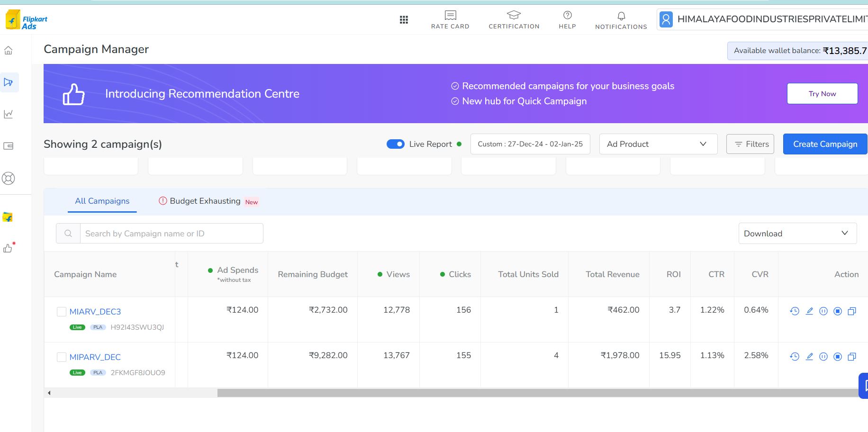The height and width of the screenshot is (432, 868).
Task: Switch to the Budget Exhausting tab
Action: coord(208,201)
